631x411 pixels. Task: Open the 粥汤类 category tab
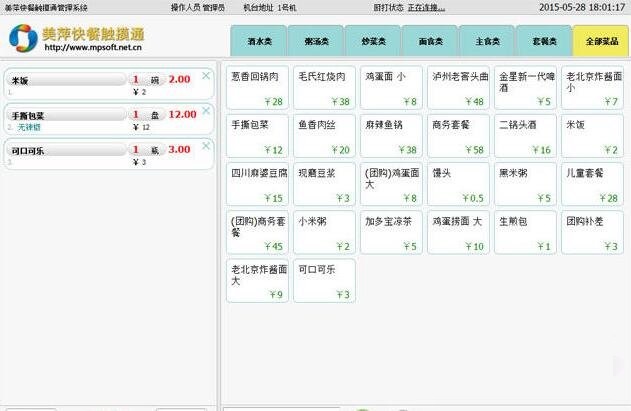316,41
